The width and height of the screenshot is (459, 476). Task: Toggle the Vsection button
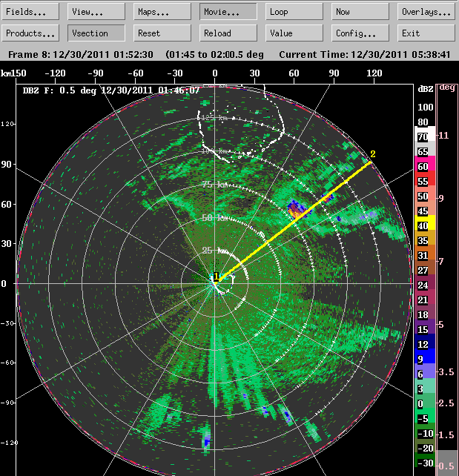pyautogui.click(x=96, y=33)
